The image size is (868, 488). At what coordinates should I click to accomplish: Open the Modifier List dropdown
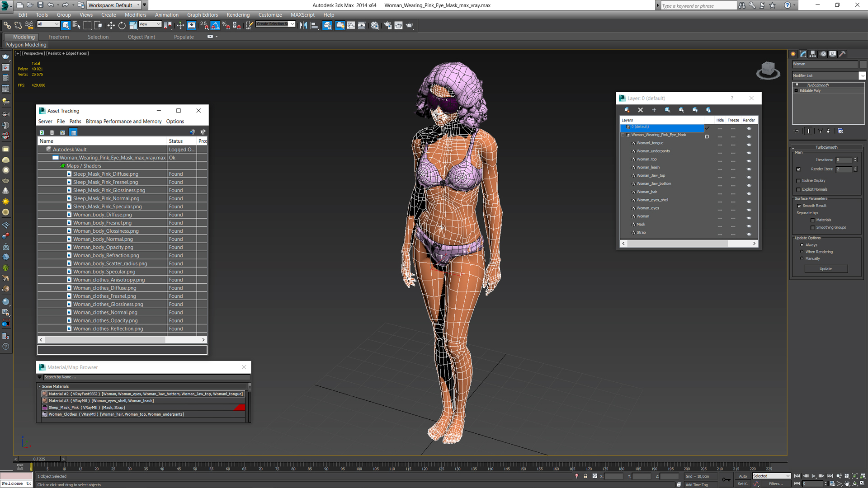[829, 76]
